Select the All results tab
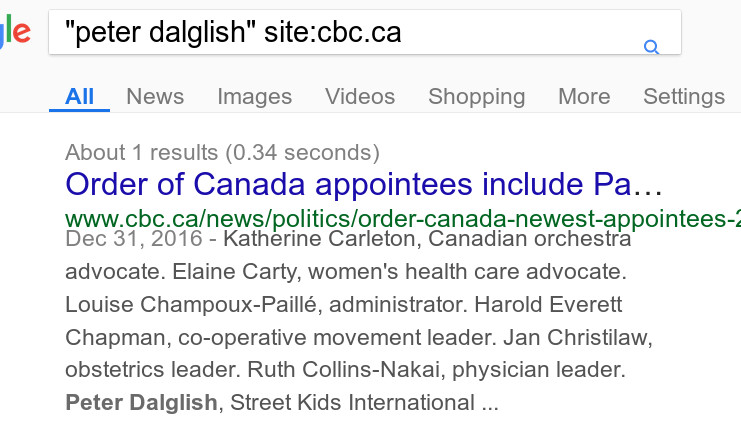Screen dimensions: 741x442 tap(80, 97)
